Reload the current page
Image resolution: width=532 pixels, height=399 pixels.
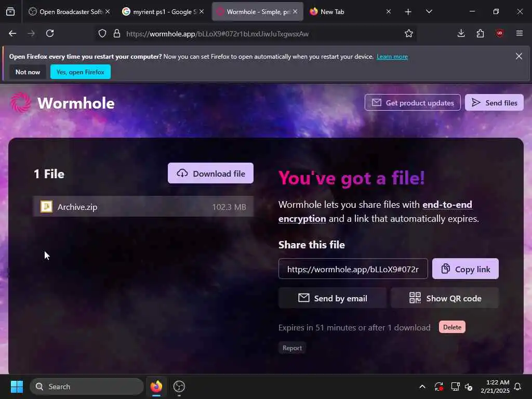click(50, 33)
